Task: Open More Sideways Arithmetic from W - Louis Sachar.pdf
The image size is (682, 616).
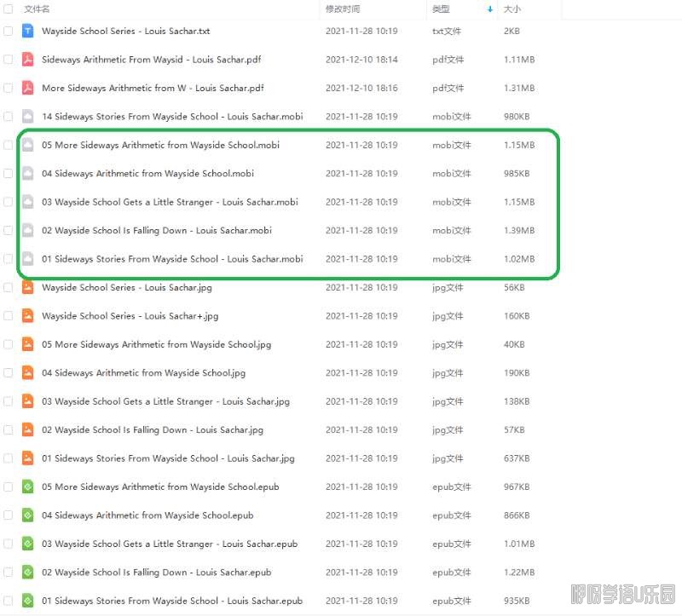Action: pos(153,89)
